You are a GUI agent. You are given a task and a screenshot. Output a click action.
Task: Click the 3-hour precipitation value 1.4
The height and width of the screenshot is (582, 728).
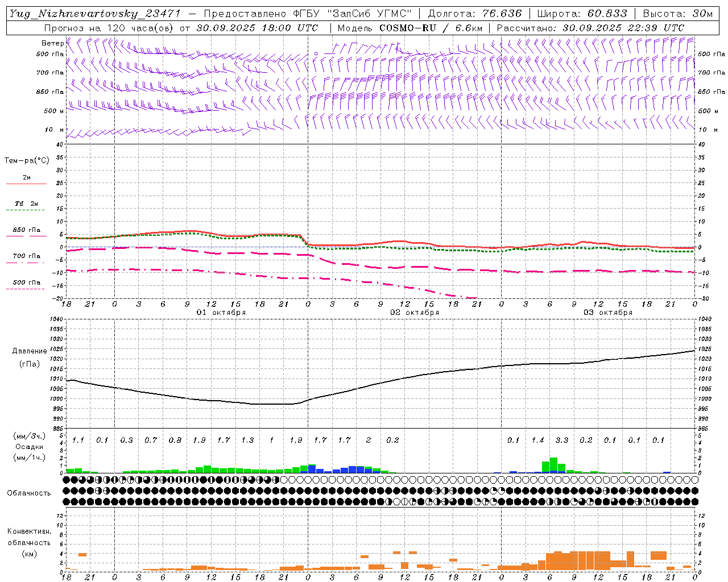click(537, 440)
